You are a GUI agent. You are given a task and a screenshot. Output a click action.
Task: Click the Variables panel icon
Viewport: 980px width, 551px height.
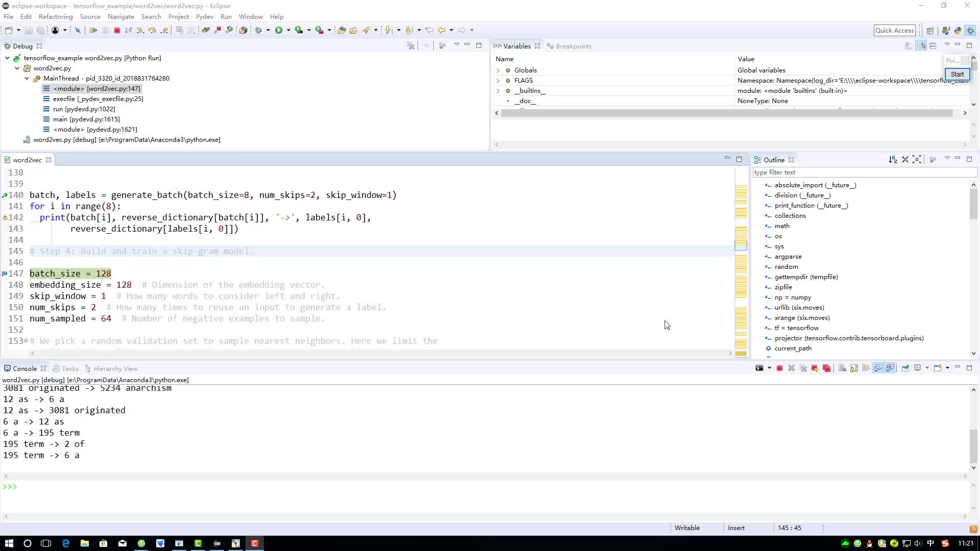499,46
